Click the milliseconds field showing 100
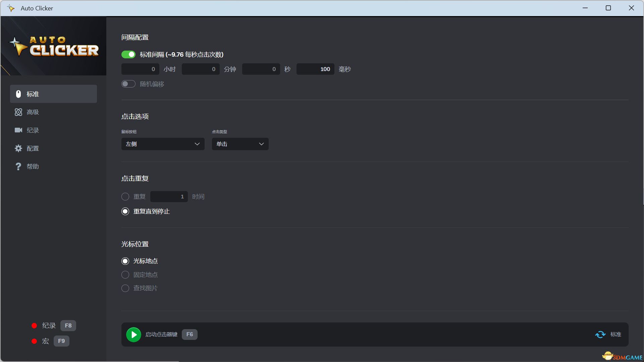Screen dimensions: 644x362 (x=315, y=69)
